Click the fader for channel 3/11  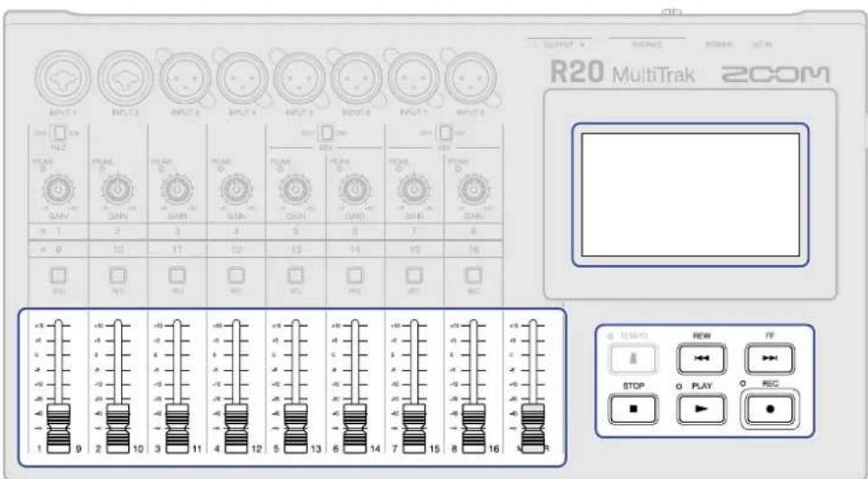click(x=177, y=428)
